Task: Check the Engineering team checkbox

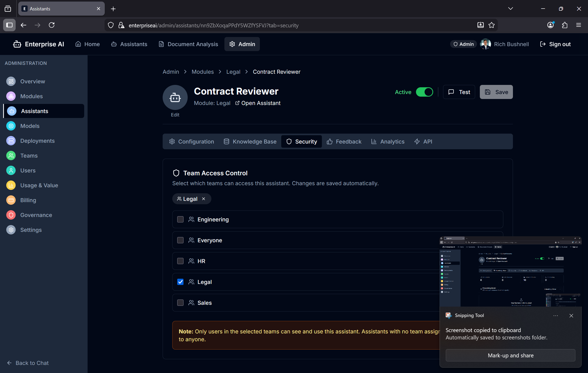Action: coord(180,219)
